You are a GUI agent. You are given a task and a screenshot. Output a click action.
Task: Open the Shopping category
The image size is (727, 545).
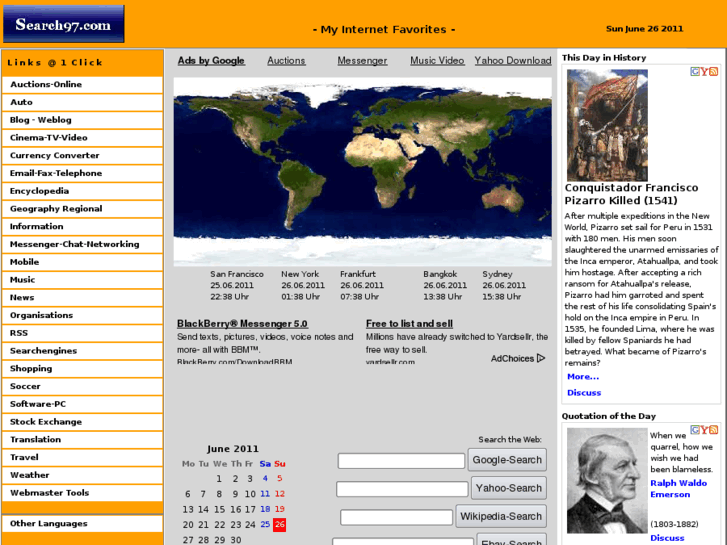point(83,368)
